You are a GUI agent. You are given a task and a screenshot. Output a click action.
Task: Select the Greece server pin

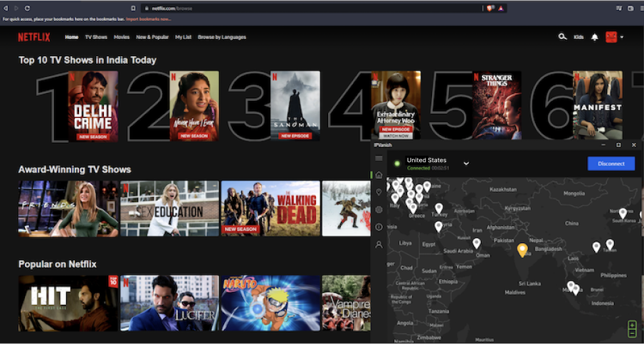pyautogui.click(x=413, y=208)
